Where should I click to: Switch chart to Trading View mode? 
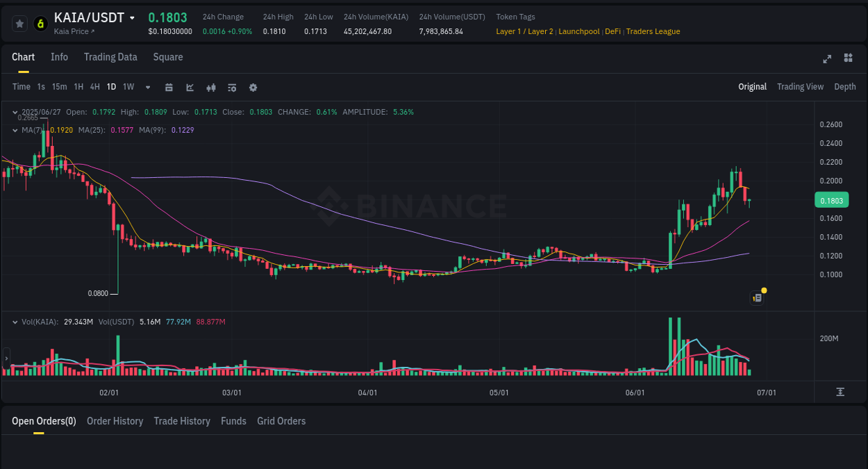pos(800,87)
